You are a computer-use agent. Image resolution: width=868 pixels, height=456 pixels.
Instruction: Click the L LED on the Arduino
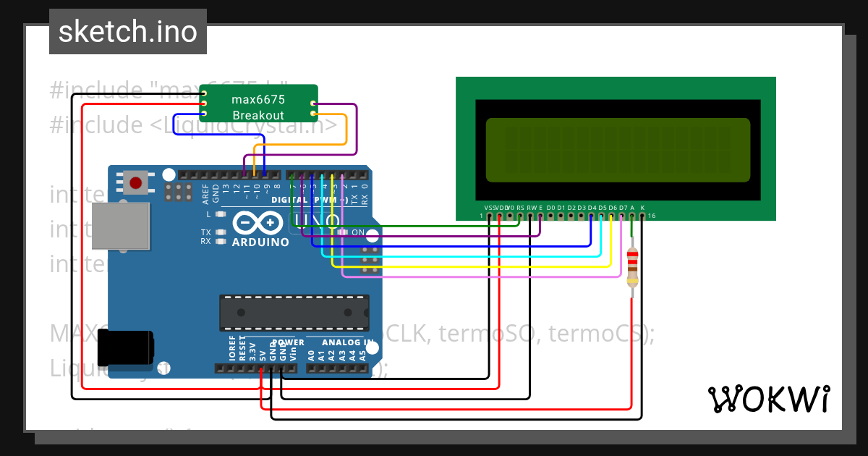221,214
